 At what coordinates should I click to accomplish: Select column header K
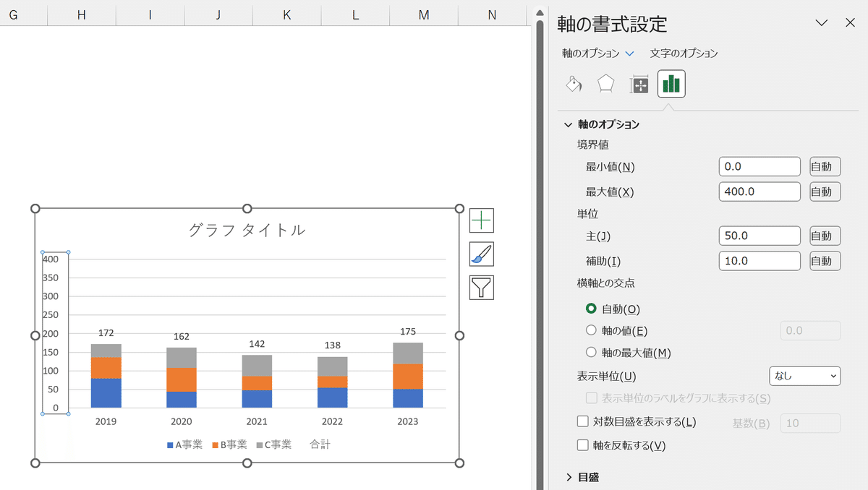click(286, 14)
